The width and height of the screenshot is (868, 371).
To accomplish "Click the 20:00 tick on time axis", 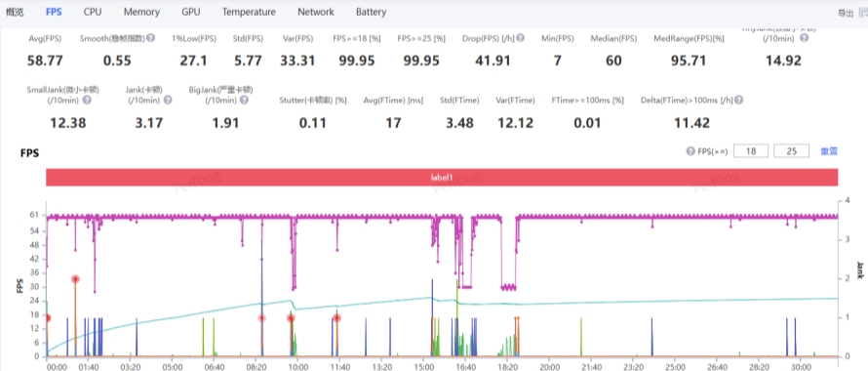I will pos(549,366).
